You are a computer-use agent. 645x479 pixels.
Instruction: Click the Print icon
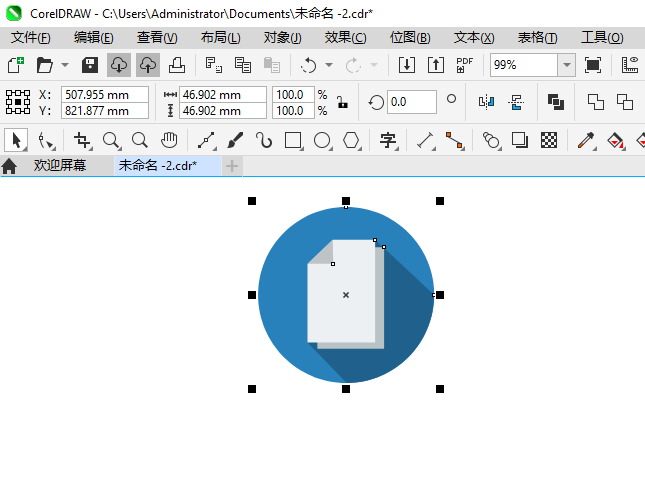(x=177, y=65)
